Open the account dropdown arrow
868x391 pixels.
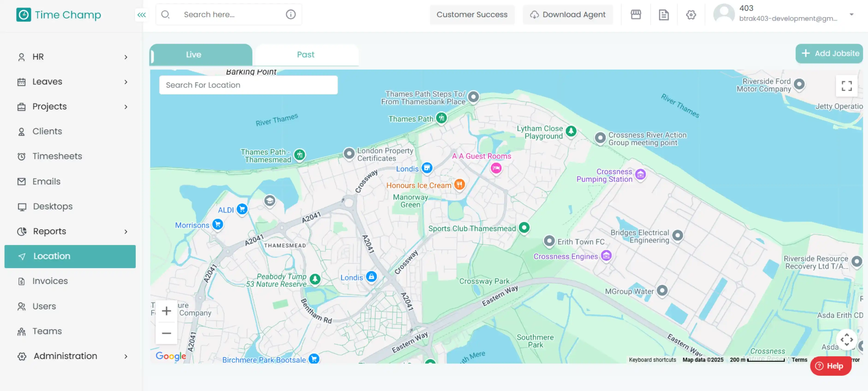851,15
